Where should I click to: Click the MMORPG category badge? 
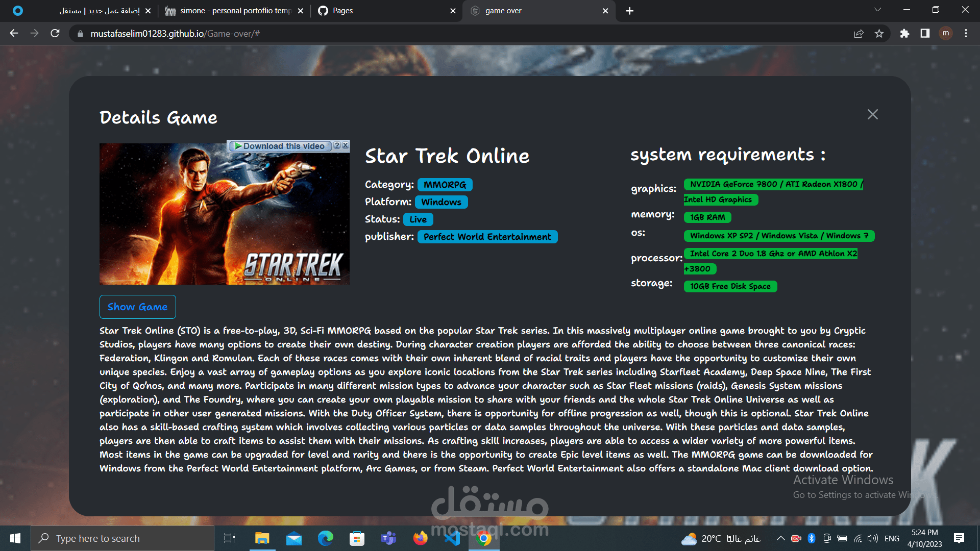(x=445, y=185)
